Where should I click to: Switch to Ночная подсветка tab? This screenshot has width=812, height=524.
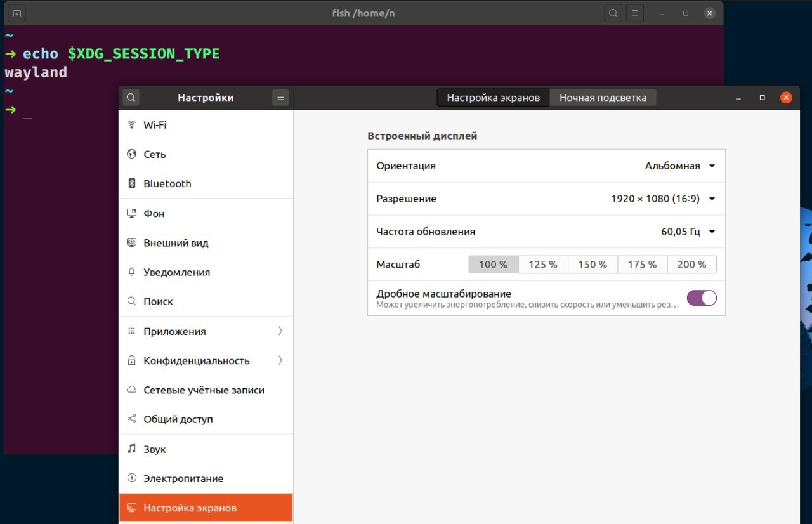point(603,98)
